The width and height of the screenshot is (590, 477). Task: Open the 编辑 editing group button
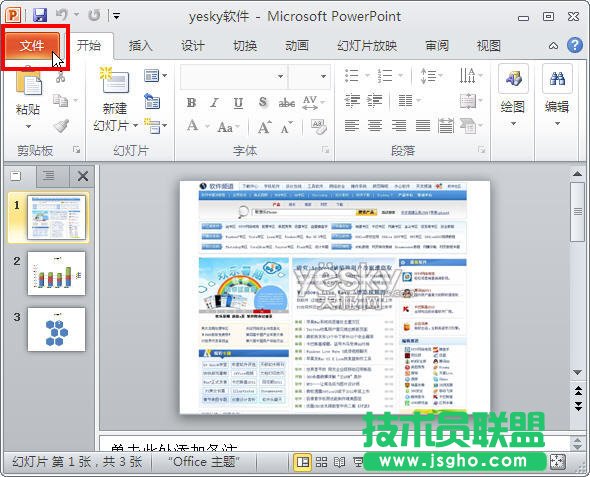[557, 96]
